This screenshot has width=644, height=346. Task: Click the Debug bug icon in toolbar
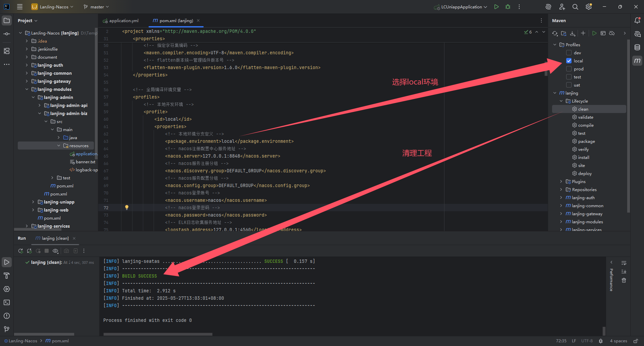click(x=508, y=7)
